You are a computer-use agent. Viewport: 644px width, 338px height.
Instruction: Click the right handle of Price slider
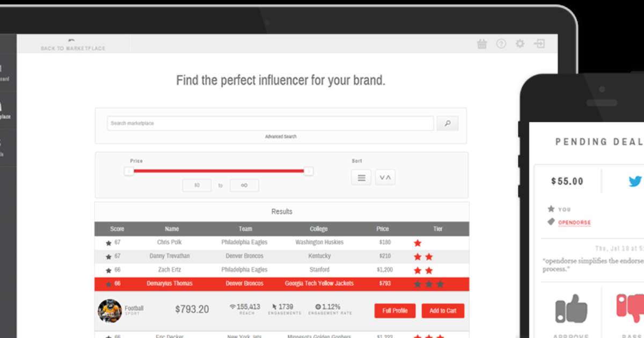pos(309,171)
